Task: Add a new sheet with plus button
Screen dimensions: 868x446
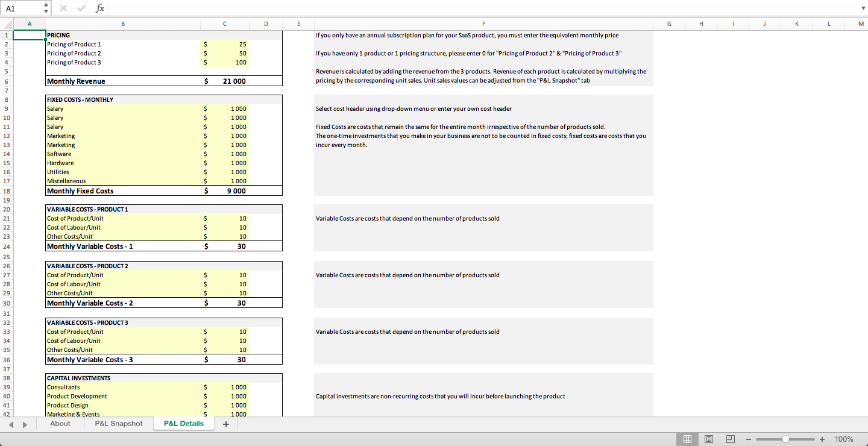Action: pos(226,424)
